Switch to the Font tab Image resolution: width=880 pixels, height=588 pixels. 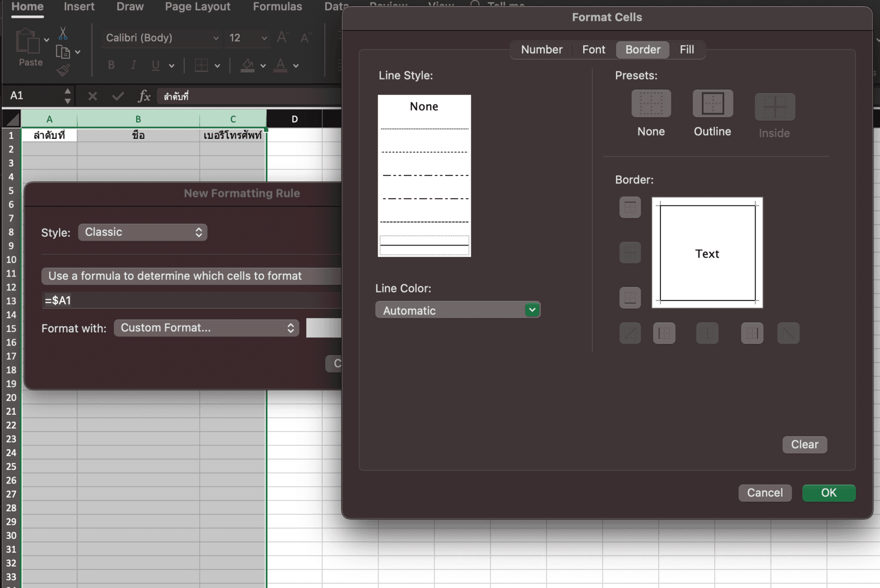click(x=593, y=50)
